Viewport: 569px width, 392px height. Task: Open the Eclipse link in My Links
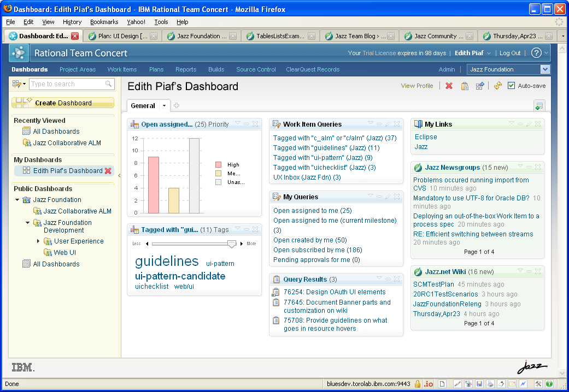[426, 137]
